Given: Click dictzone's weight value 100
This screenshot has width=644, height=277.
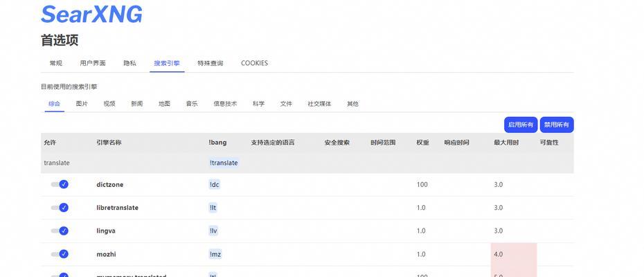Looking at the screenshot, I should pyautogui.click(x=422, y=184).
